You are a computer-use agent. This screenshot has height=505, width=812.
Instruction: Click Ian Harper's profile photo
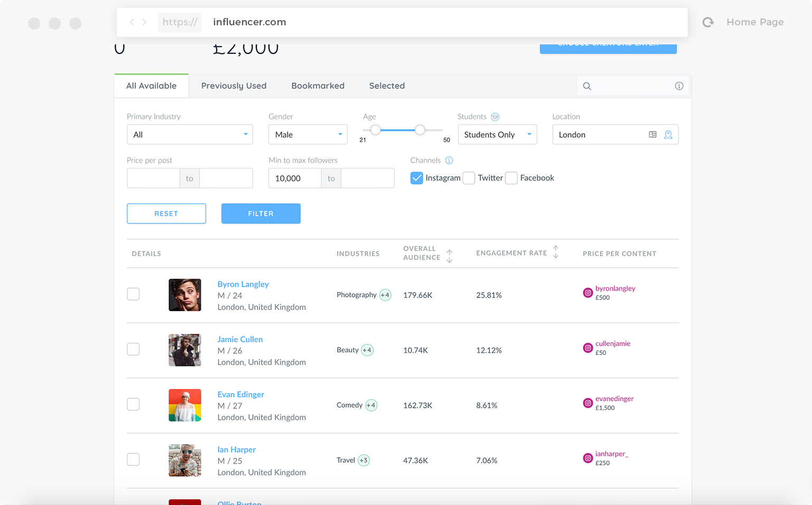point(185,460)
